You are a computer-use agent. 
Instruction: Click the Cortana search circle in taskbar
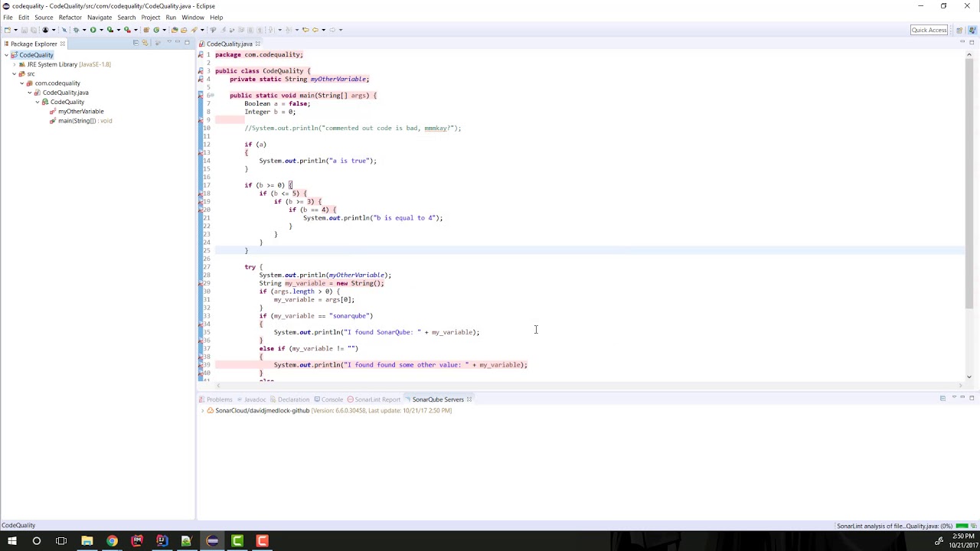(36, 541)
